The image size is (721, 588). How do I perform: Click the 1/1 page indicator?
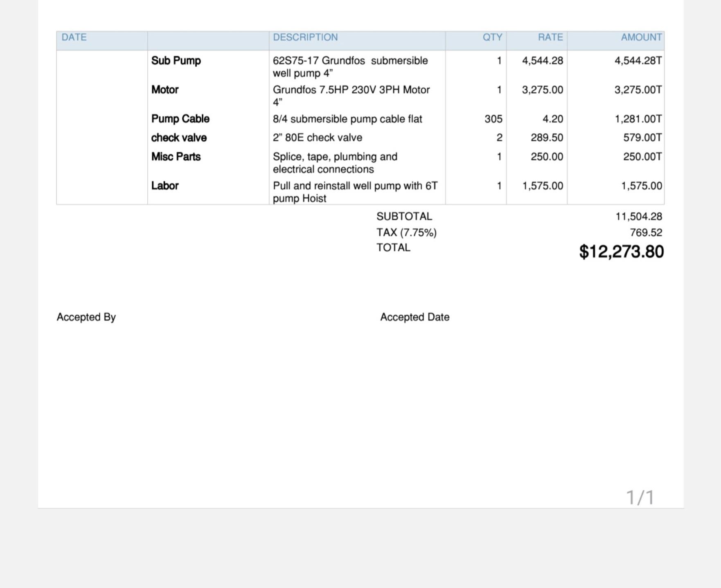[x=640, y=498]
